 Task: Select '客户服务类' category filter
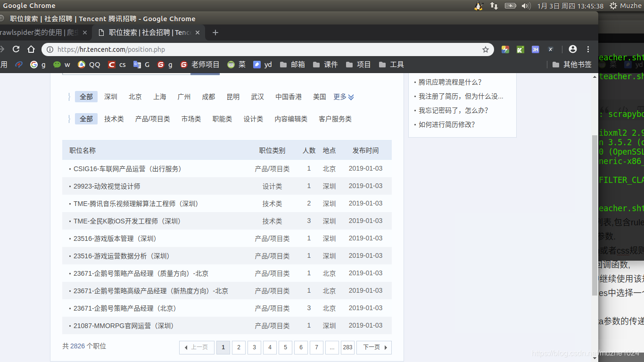click(335, 119)
